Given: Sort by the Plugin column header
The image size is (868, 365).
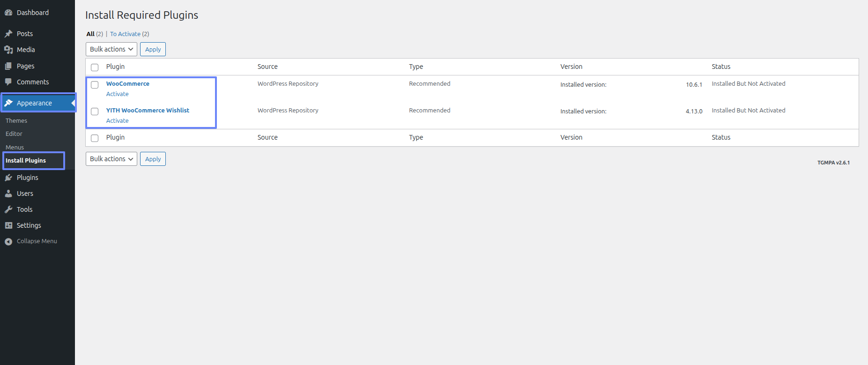Looking at the screenshot, I should [x=115, y=67].
